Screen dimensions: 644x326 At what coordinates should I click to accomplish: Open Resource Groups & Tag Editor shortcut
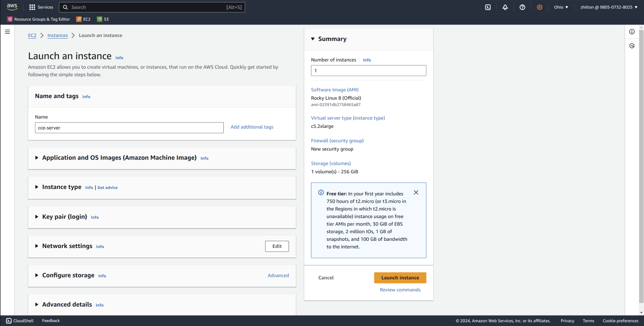39,19
